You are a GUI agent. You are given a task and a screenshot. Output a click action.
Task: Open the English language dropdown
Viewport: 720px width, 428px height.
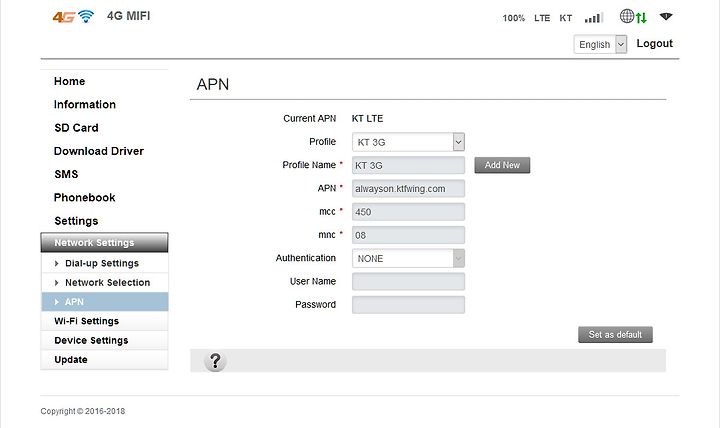(x=600, y=45)
